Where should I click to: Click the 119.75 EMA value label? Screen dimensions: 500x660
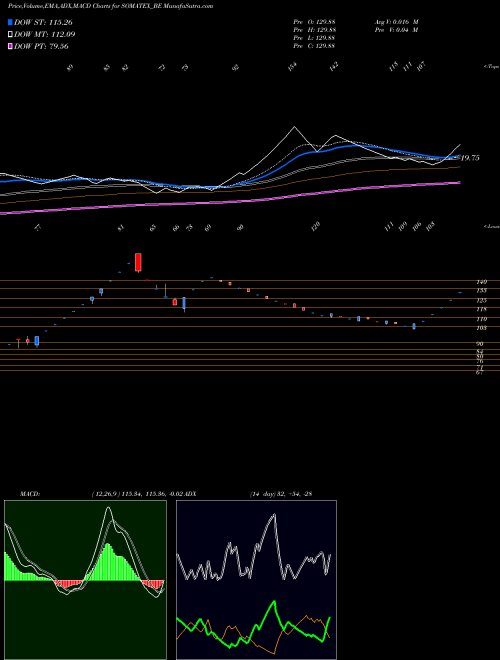point(469,158)
